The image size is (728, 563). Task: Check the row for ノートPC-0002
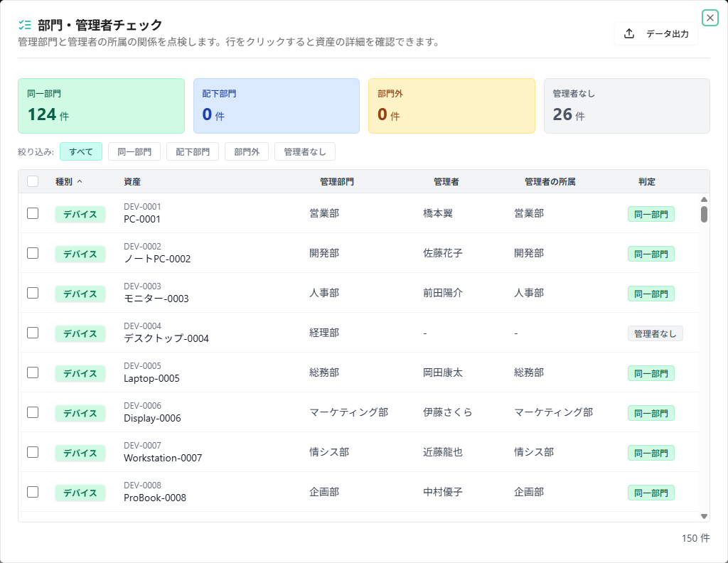click(33, 253)
